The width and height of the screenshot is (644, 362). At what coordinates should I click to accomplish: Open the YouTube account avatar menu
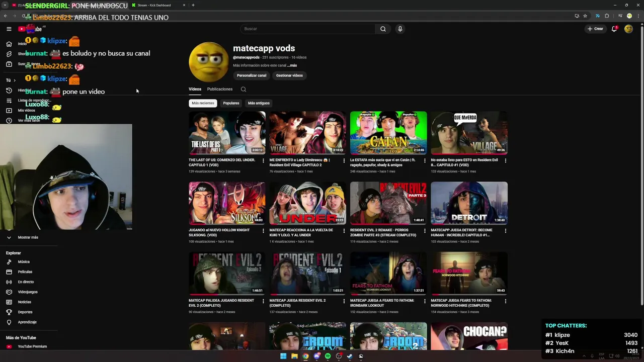coord(628,29)
